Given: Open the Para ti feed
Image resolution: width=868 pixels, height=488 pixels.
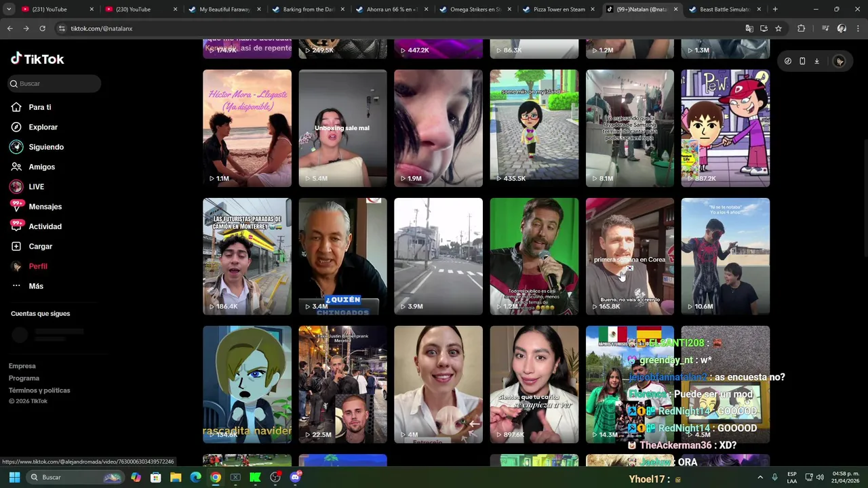Looking at the screenshot, I should [x=39, y=107].
